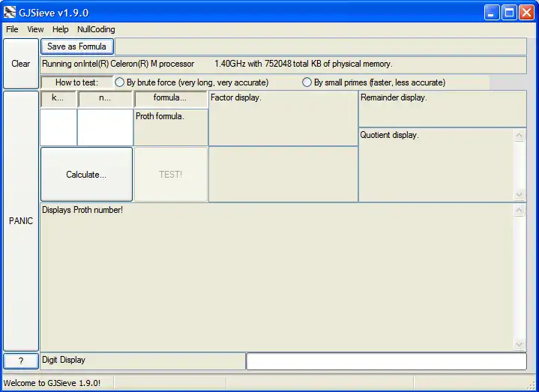Image resolution: width=539 pixels, height=392 pixels.
Task: Click the k value input box
Action: [58, 127]
